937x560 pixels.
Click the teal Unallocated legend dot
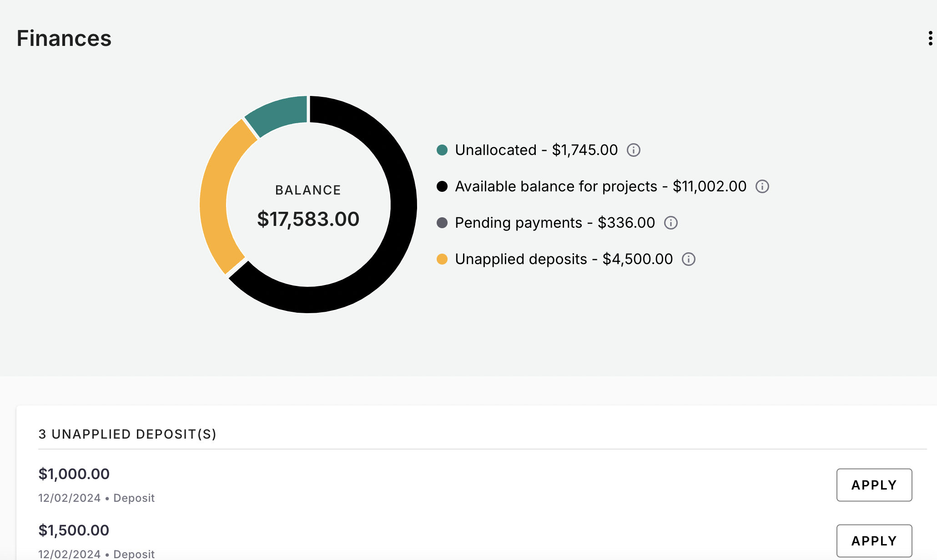click(442, 150)
